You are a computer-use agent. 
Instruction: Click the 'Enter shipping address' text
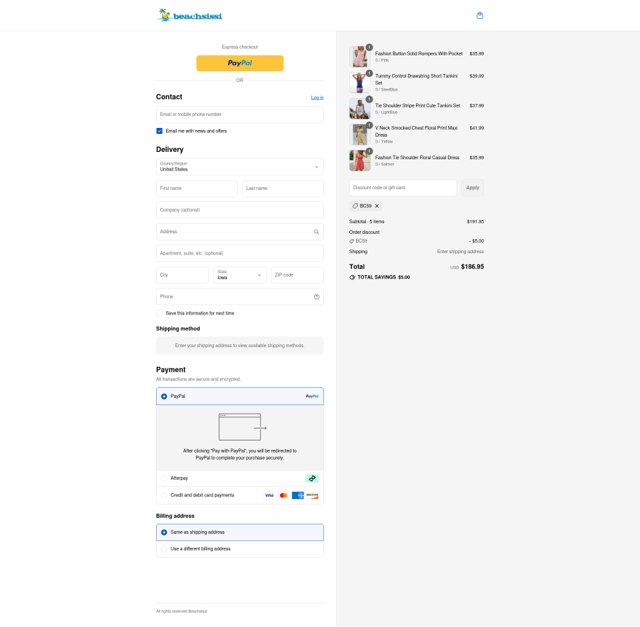(x=460, y=251)
